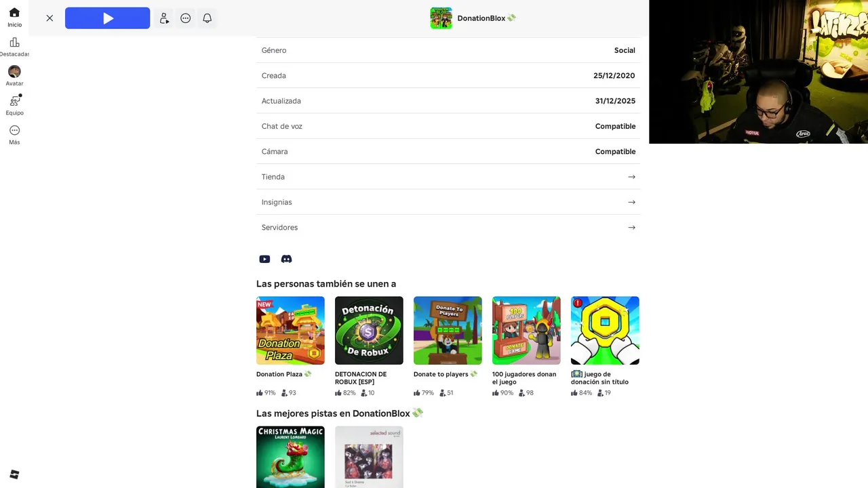Expand the Servidores row arrow
868x488 pixels.
coord(631,228)
